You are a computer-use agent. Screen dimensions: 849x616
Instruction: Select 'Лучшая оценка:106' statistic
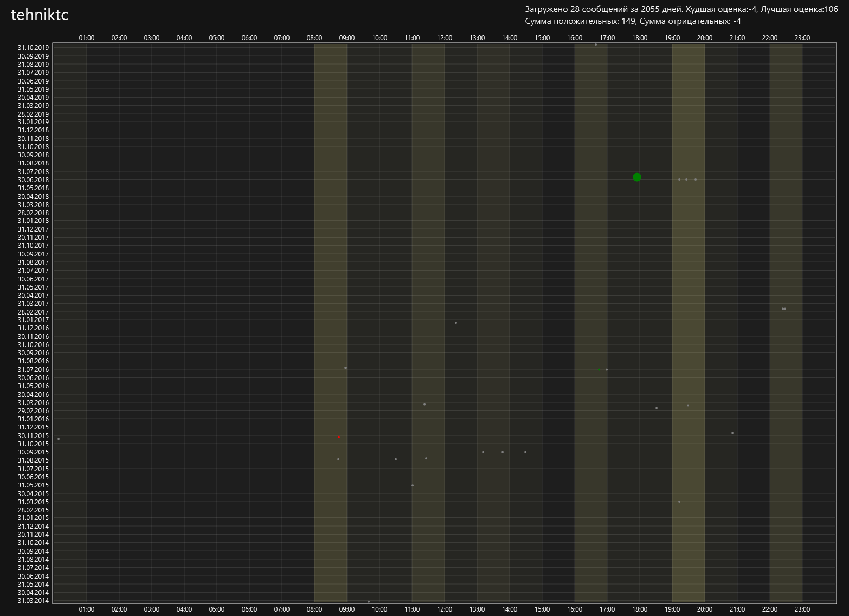(800, 9)
